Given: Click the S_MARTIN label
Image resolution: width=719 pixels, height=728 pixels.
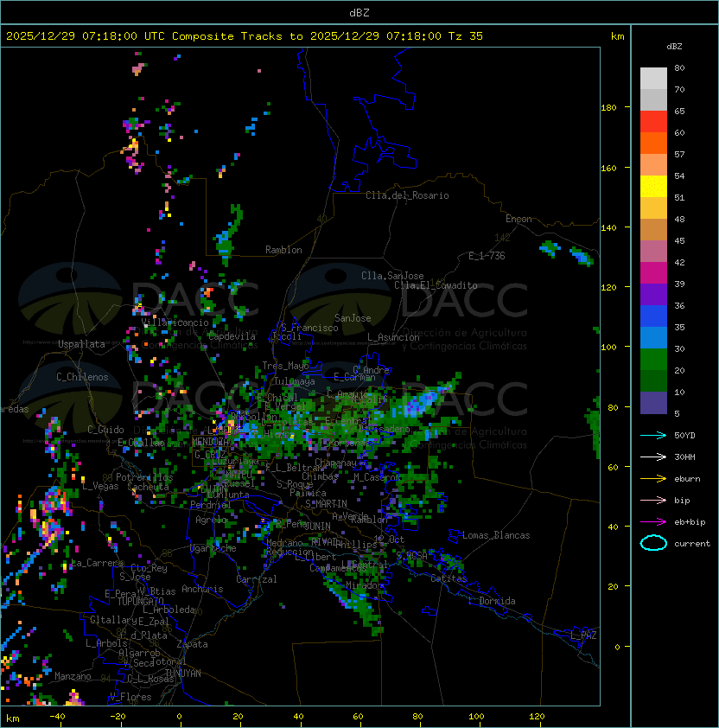Looking at the screenshot, I should (326, 503).
